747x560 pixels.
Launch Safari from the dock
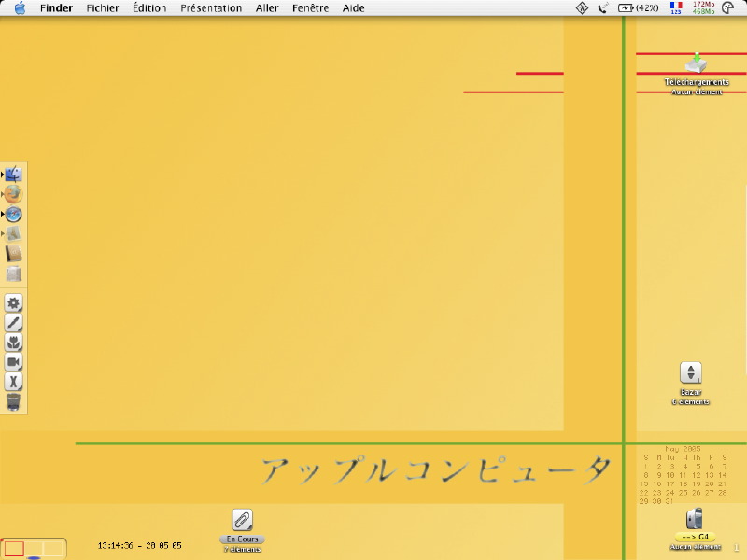coord(13,215)
